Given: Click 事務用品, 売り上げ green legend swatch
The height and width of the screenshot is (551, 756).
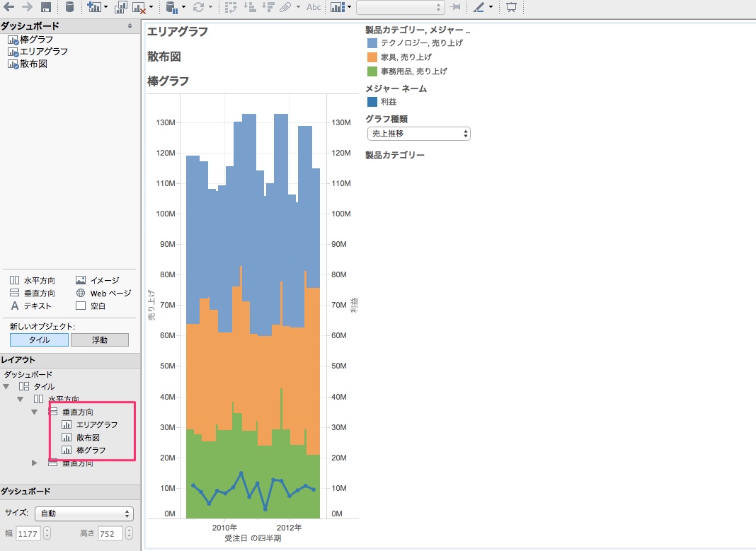Looking at the screenshot, I should coord(372,71).
